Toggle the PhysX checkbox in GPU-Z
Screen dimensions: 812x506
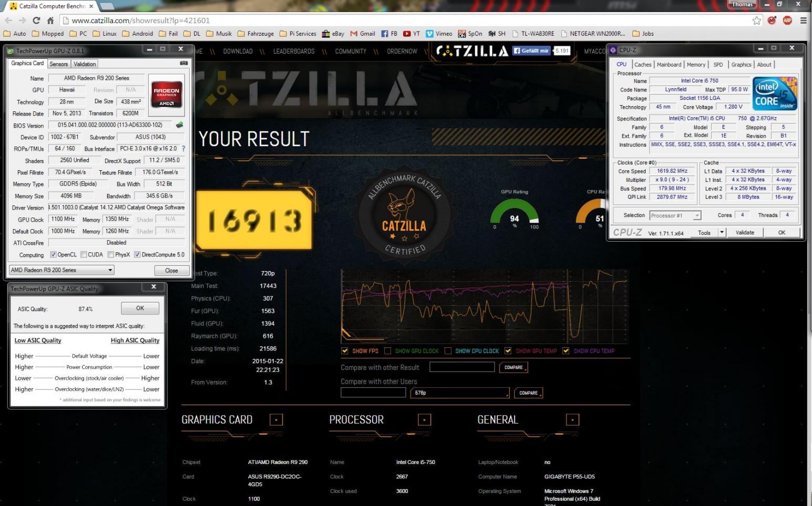tap(110, 255)
